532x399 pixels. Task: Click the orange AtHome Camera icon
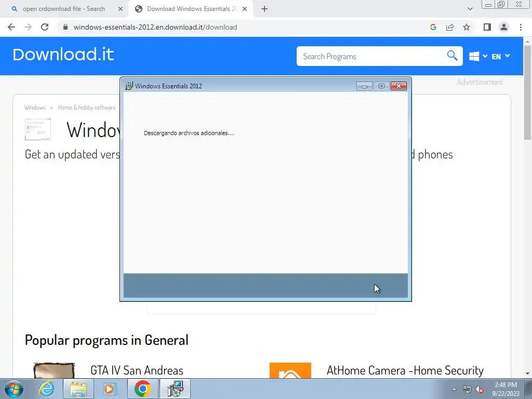point(290,370)
